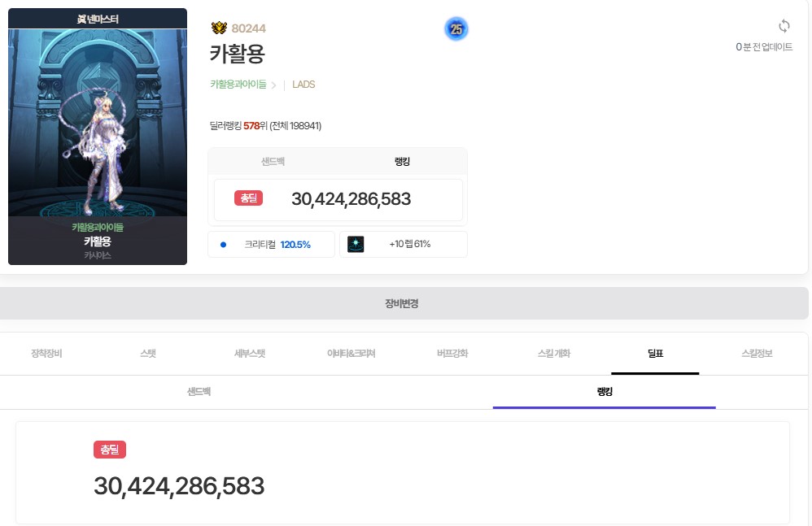Open the 장착장비 tab
This screenshot has width=812, height=526.
click(46, 354)
